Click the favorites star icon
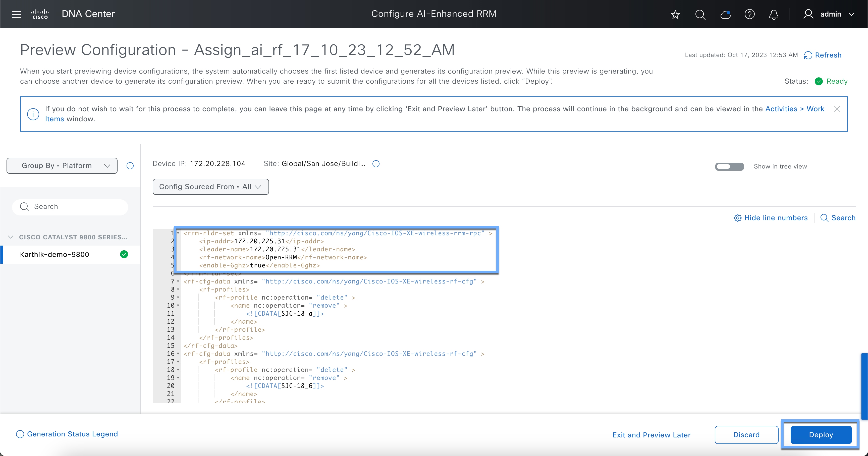Image resolution: width=868 pixels, height=456 pixels. 675,14
